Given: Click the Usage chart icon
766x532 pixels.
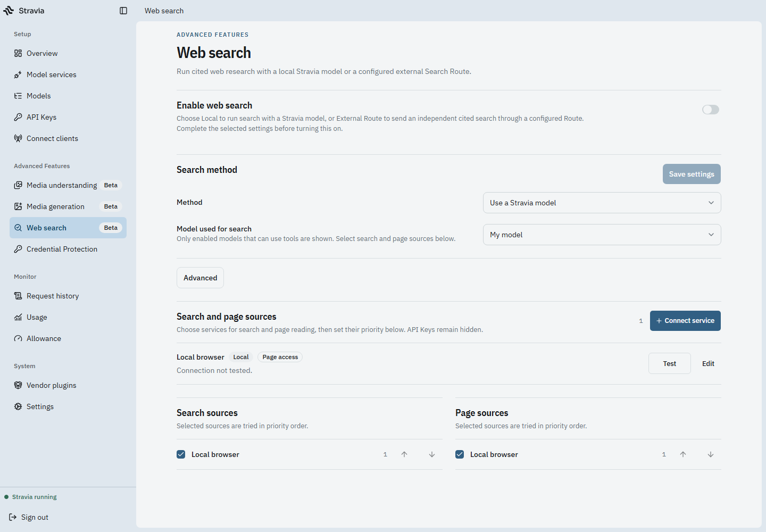Looking at the screenshot, I should click(18, 317).
